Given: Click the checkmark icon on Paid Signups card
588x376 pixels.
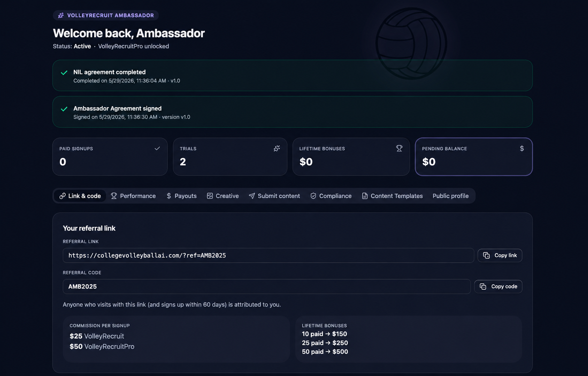Looking at the screenshot, I should point(157,148).
